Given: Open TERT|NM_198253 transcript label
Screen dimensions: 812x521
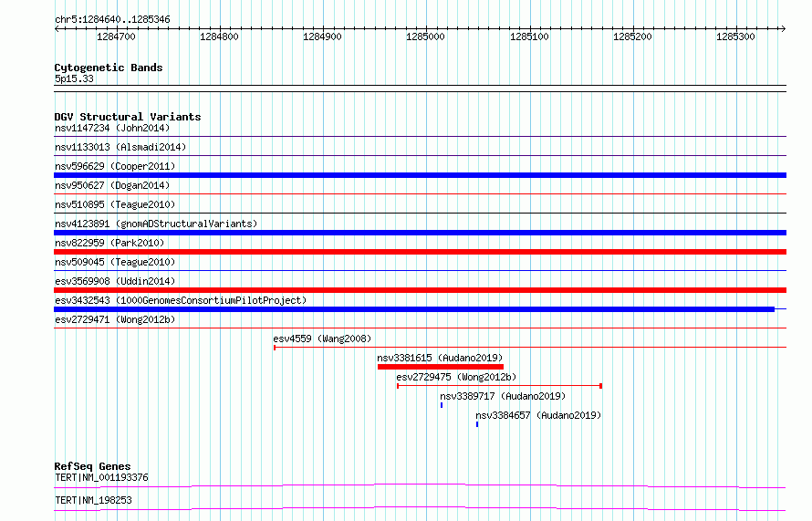Looking at the screenshot, I should [x=93, y=500].
